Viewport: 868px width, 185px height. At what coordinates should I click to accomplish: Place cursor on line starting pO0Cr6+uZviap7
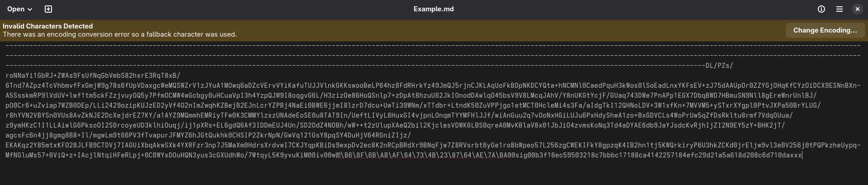413,105
